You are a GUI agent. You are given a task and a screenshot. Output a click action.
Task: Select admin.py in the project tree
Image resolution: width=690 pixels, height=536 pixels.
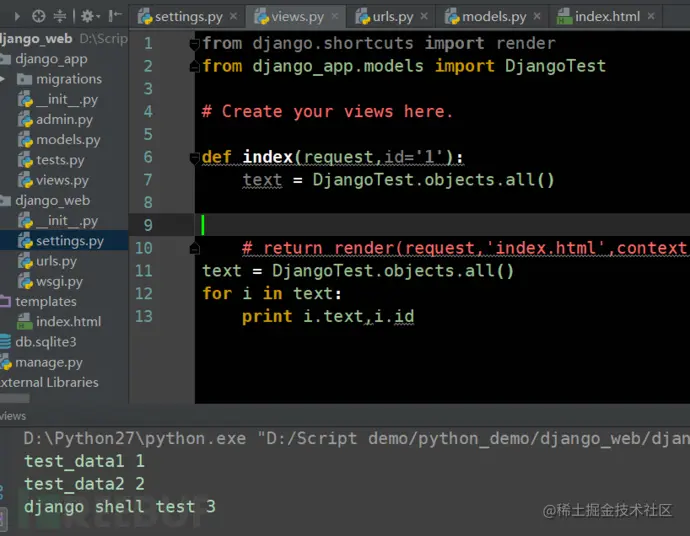pos(64,120)
